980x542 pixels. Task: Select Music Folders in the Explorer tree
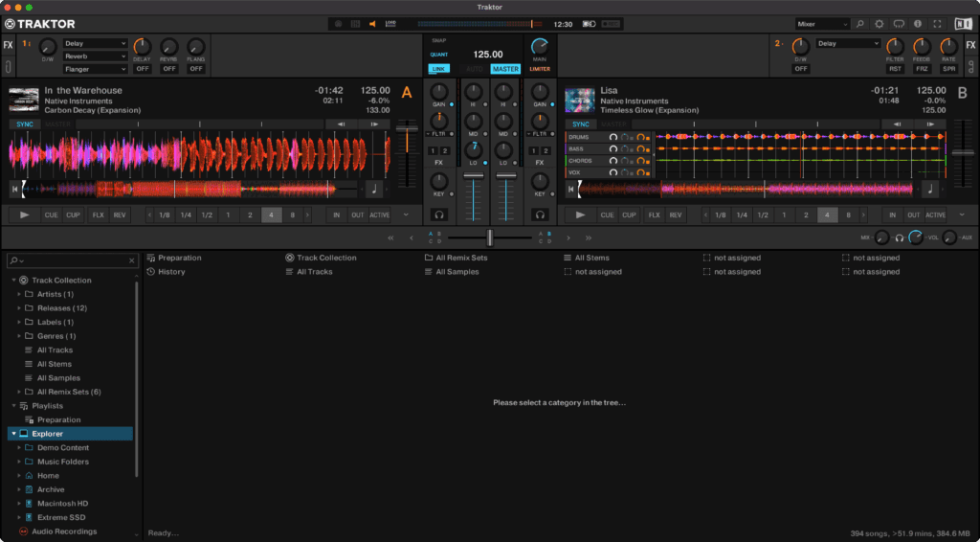62,462
